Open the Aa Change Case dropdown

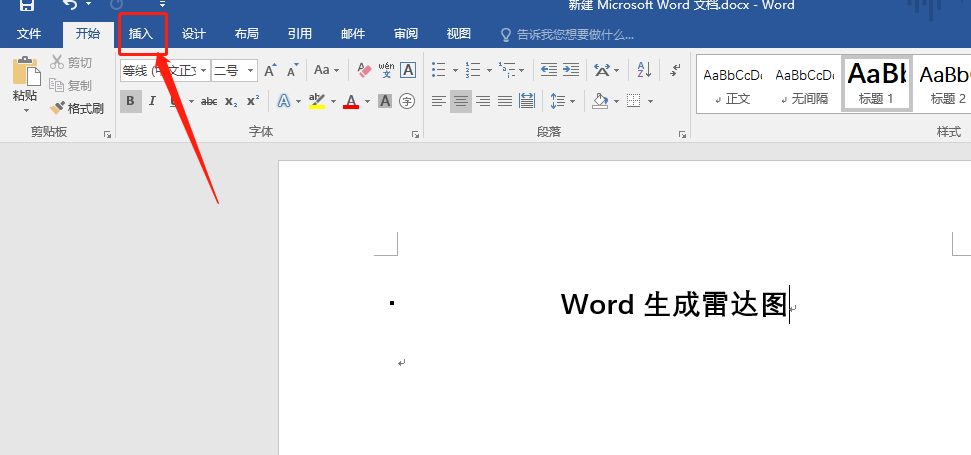click(x=326, y=70)
